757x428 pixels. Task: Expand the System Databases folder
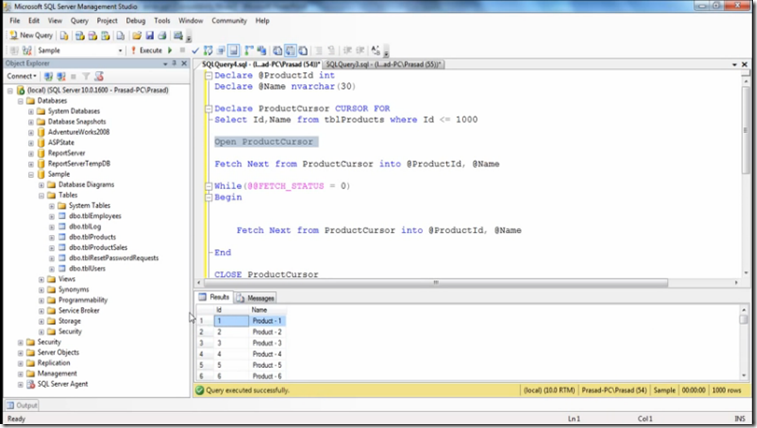(31, 111)
